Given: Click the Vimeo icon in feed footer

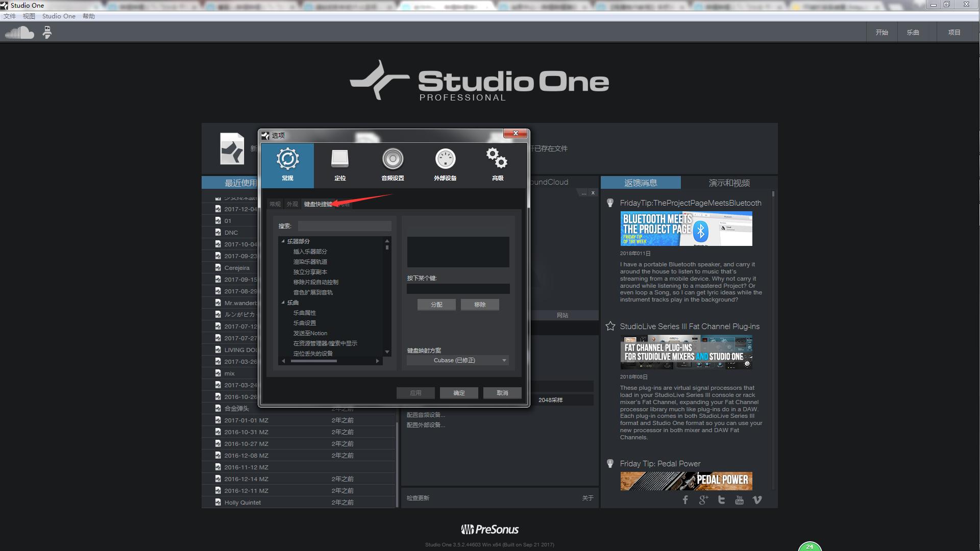Looking at the screenshot, I should [757, 500].
